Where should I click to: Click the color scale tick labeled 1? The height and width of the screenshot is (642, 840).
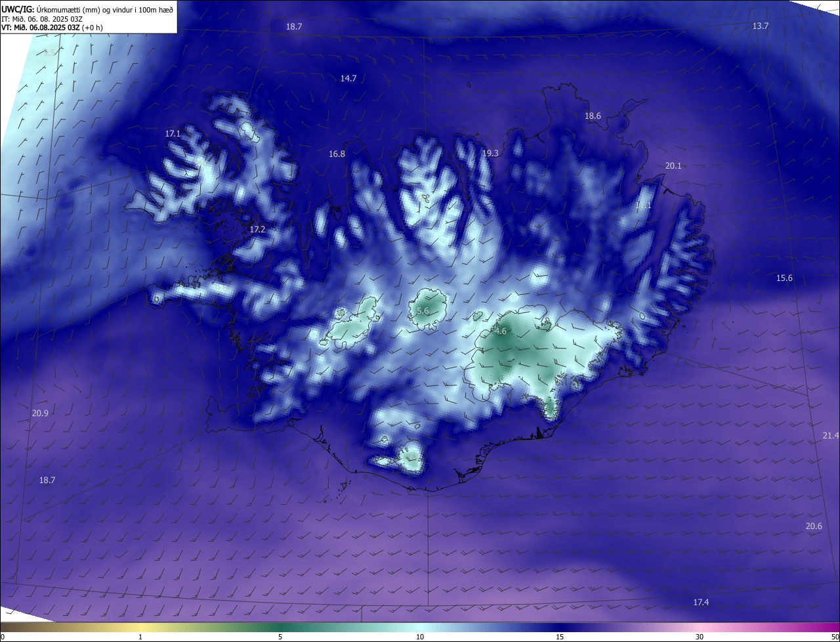pos(141,637)
